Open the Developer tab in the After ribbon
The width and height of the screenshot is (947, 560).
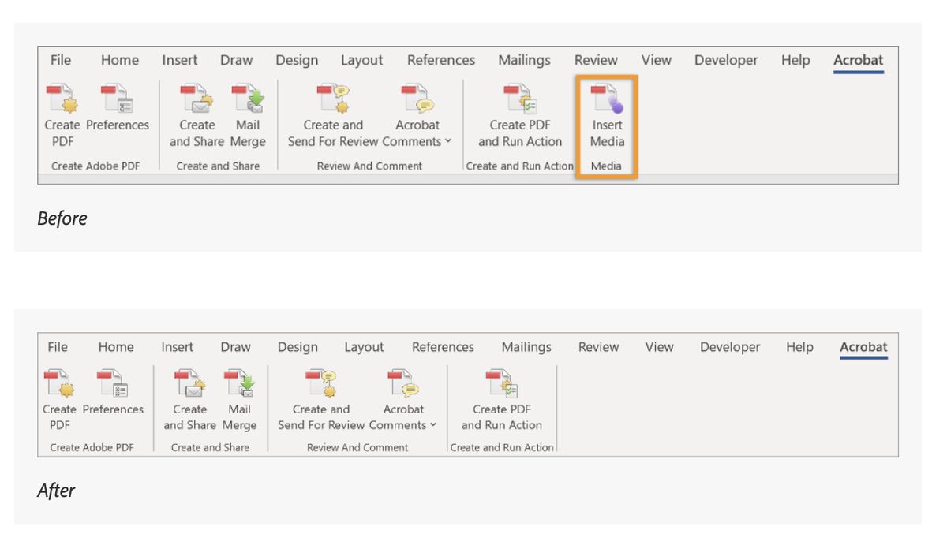729,347
